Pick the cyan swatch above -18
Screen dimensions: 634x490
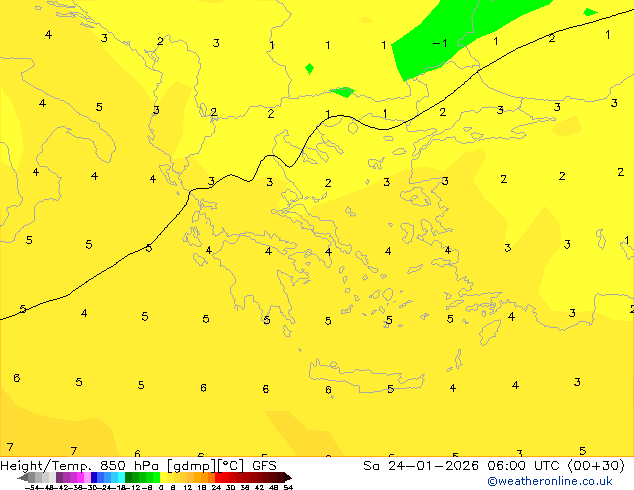121,477
